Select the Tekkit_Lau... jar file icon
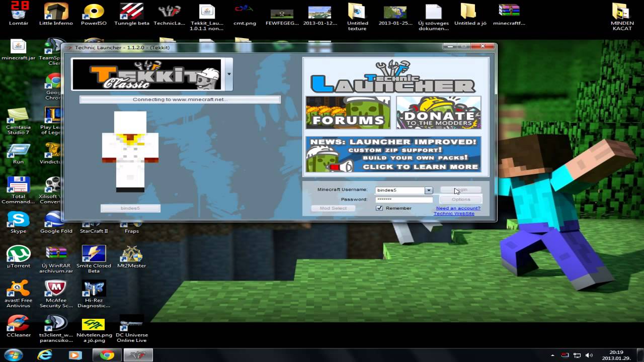The width and height of the screenshot is (644, 362). (207, 16)
